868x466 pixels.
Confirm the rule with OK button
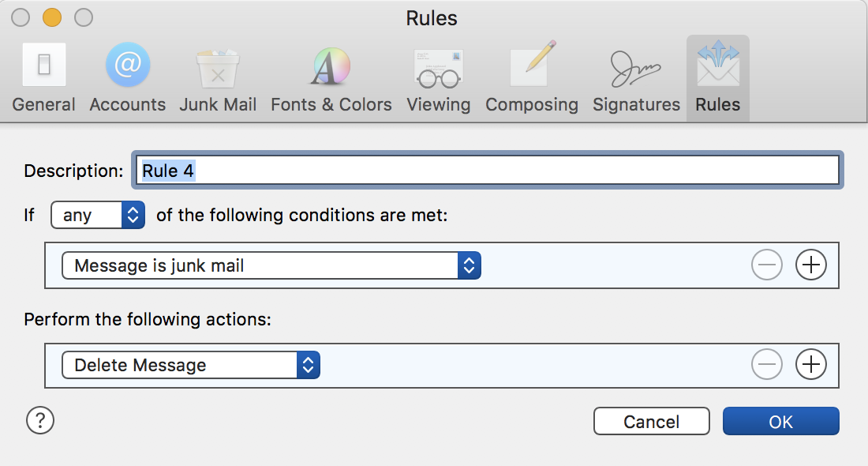tap(780, 422)
